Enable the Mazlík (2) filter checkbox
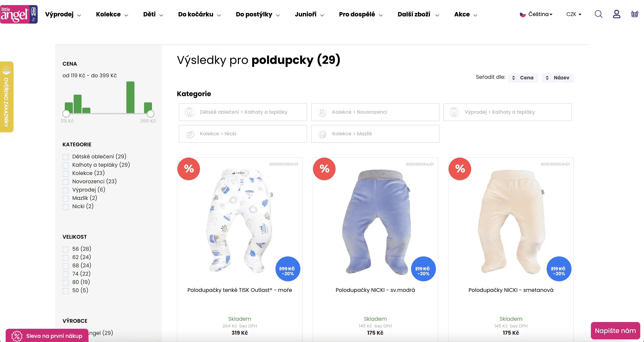The width and height of the screenshot is (644, 342). coord(66,198)
